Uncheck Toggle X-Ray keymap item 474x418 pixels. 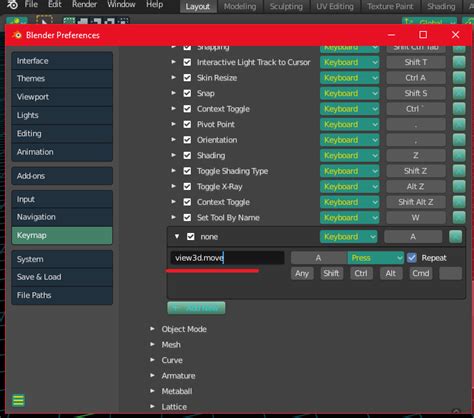click(187, 186)
